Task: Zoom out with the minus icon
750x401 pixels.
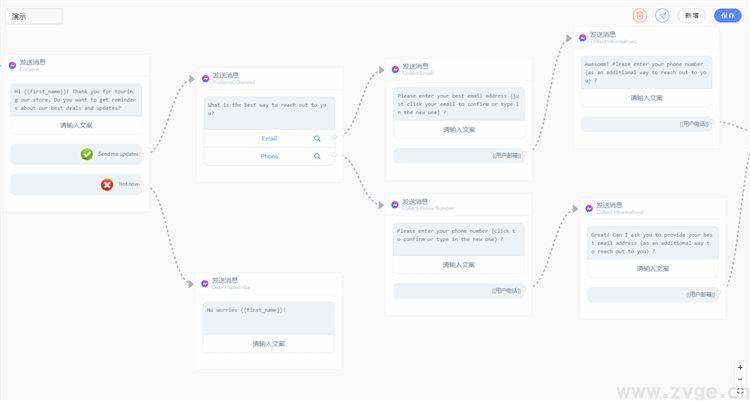Action: [741, 379]
